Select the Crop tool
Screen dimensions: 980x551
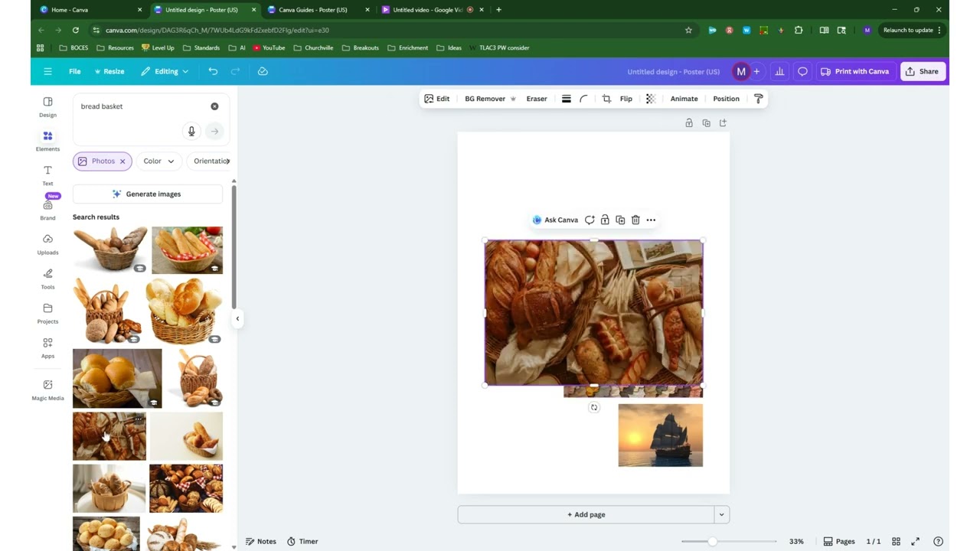pos(606,99)
